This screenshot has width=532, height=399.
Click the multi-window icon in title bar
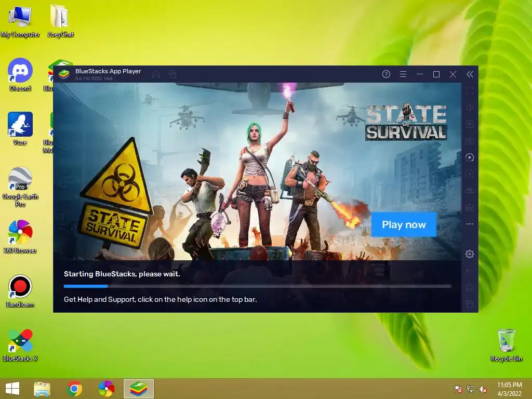point(172,74)
